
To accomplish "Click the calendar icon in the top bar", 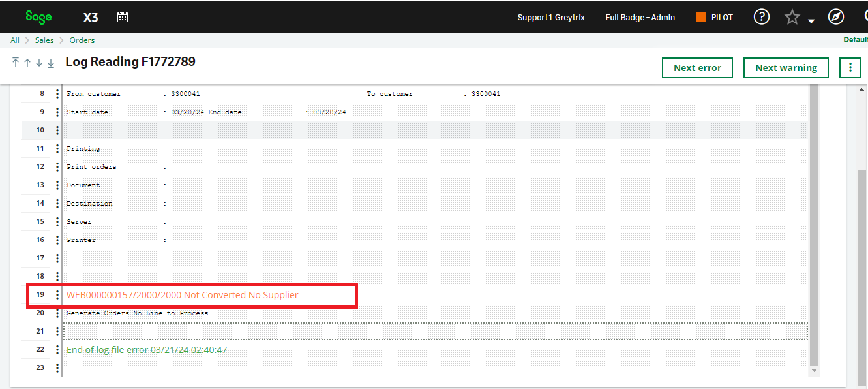I will pyautogui.click(x=122, y=17).
